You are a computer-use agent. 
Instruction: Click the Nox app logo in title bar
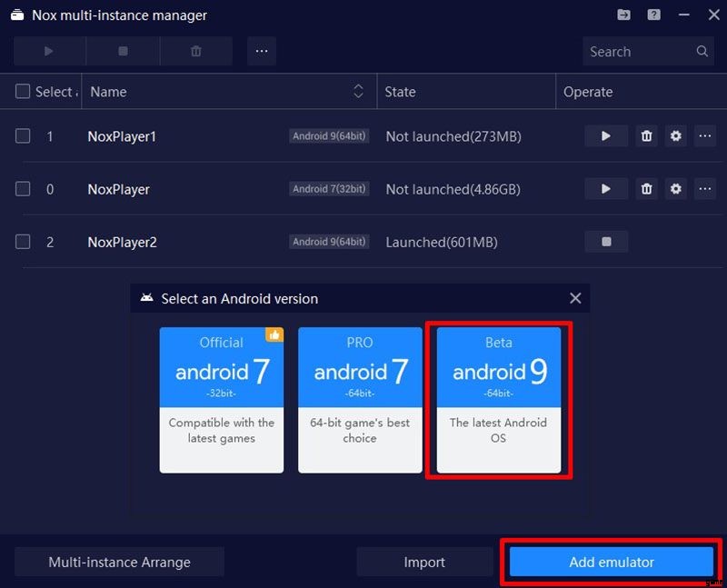17,15
